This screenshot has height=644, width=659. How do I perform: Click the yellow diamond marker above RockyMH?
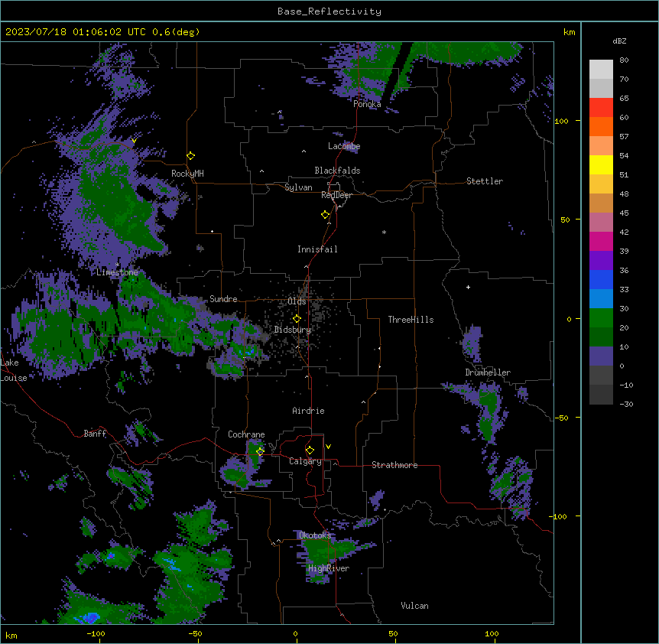191,156
